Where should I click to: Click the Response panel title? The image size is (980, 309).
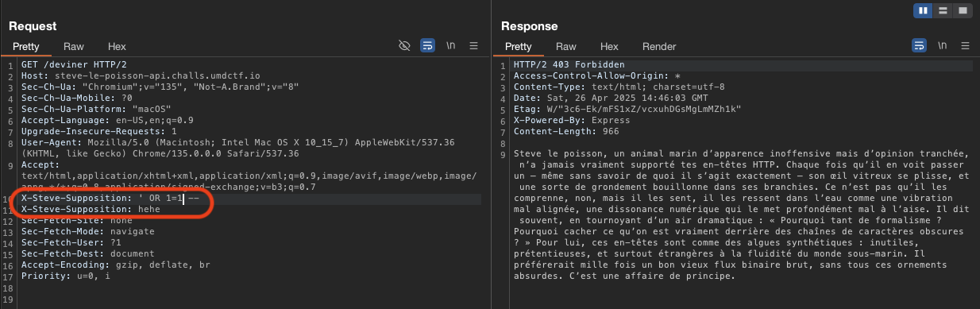click(x=530, y=26)
